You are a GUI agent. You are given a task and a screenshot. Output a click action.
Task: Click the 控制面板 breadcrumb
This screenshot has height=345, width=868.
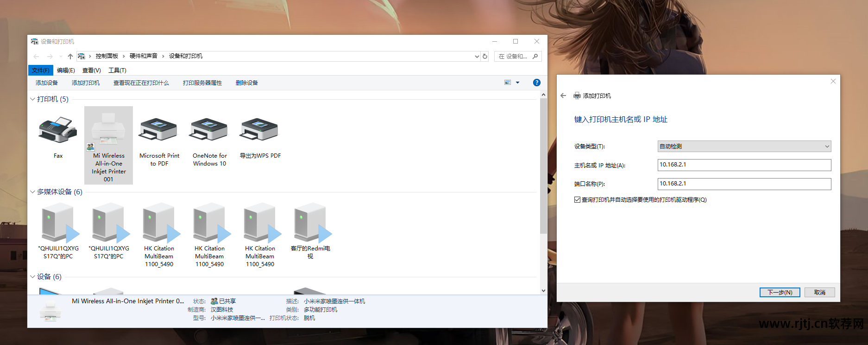click(x=107, y=56)
